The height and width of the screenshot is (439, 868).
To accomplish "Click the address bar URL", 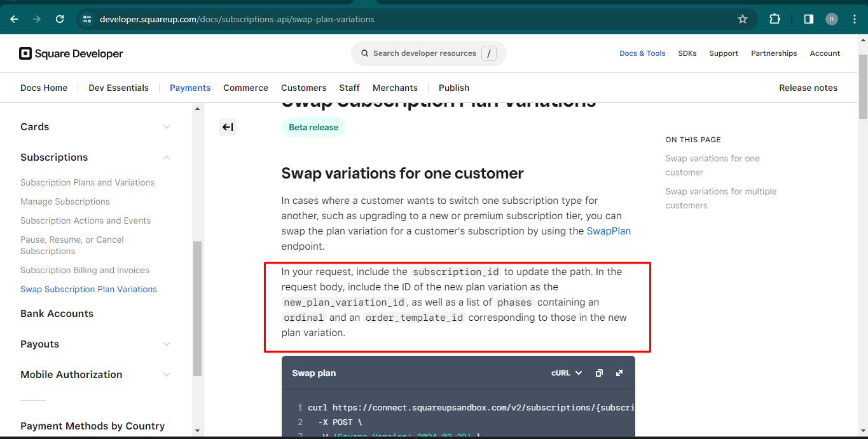I will pos(237,19).
